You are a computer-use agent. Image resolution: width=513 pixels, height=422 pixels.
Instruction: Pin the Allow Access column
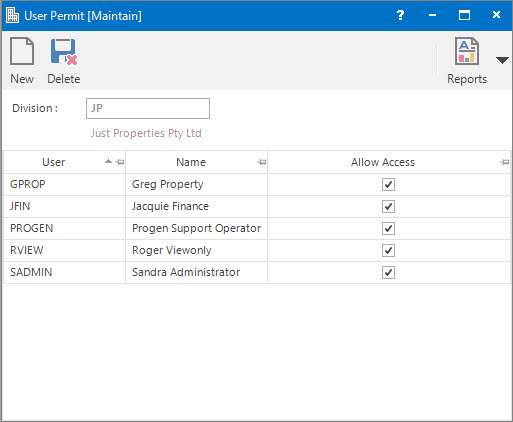coord(505,162)
